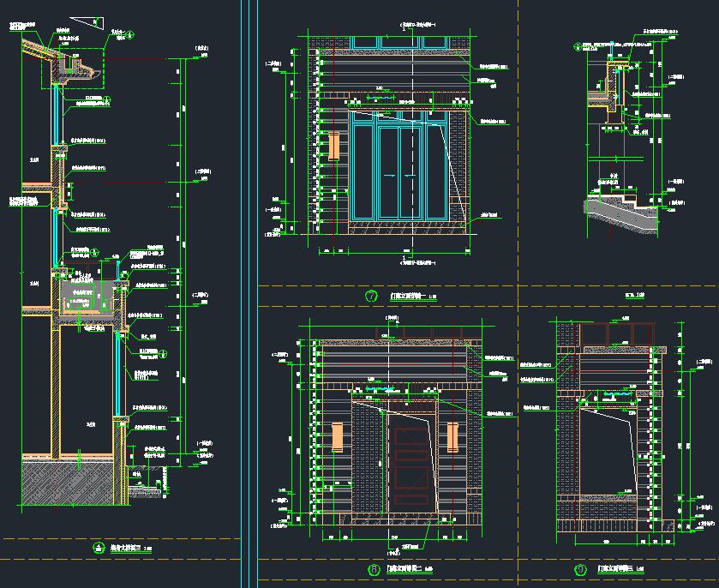Click the circled number 7 drawing marker
Image resolution: width=719 pixels, height=588 pixels.
(372, 297)
